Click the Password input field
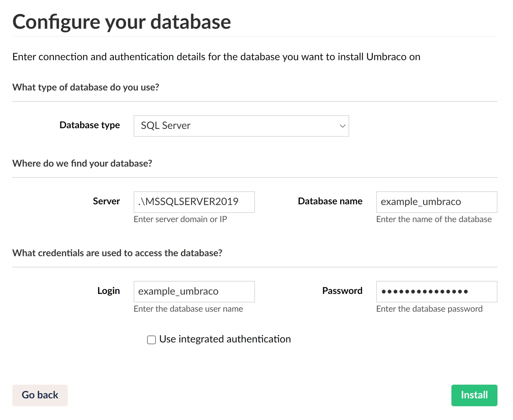The height and width of the screenshot is (420, 513). 436,291
